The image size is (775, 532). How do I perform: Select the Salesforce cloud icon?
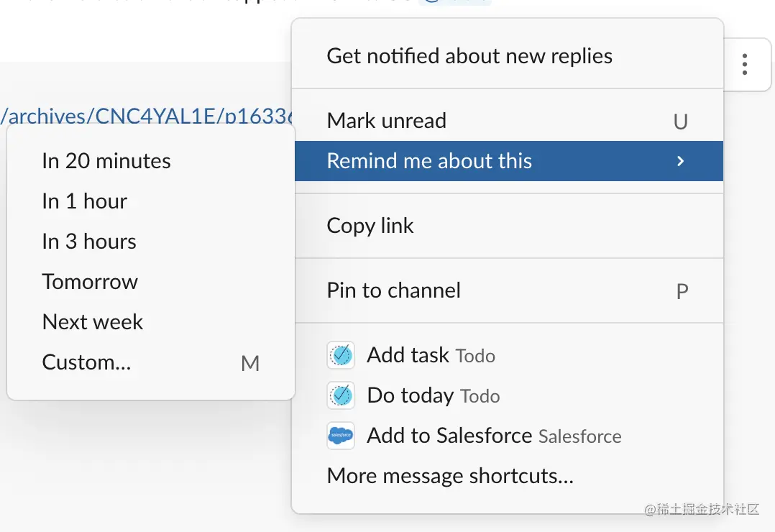click(x=340, y=436)
